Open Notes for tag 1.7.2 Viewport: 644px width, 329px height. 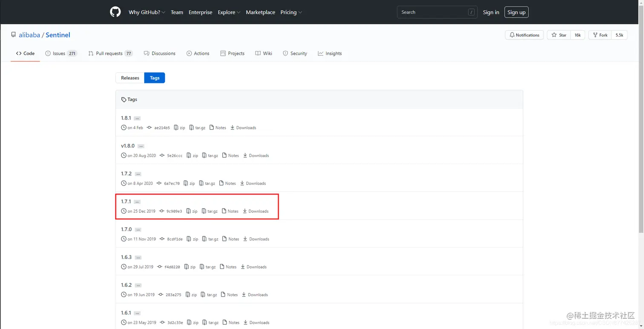(227, 183)
